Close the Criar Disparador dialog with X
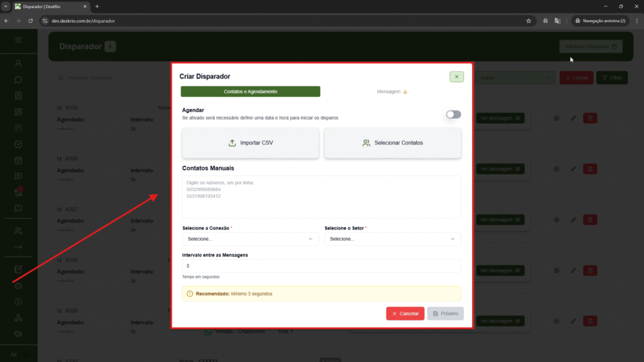The height and width of the screenshot is (362, 644). tap(457, 77)
